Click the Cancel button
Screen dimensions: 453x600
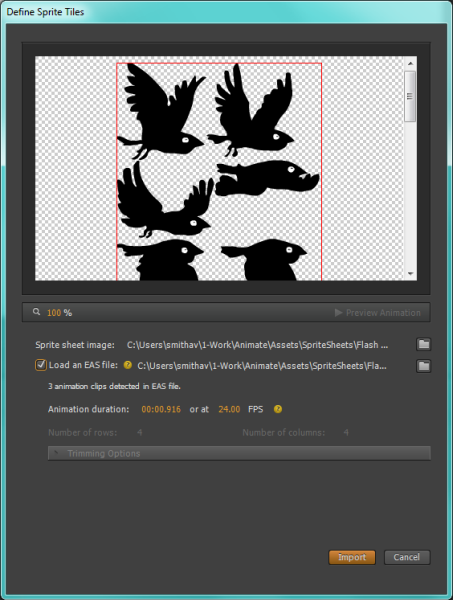click(407, 557)
